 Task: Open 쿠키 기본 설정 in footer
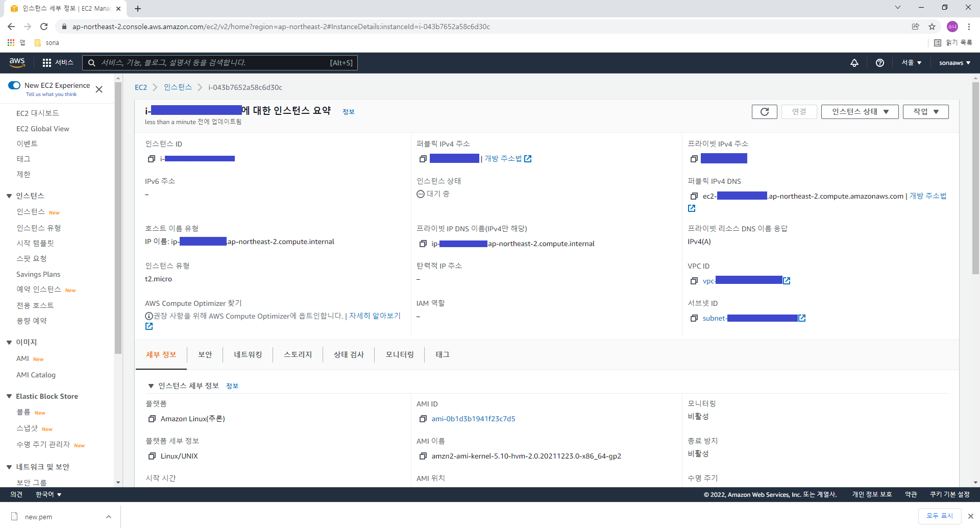pyautogui.click(x=949, y=494)
